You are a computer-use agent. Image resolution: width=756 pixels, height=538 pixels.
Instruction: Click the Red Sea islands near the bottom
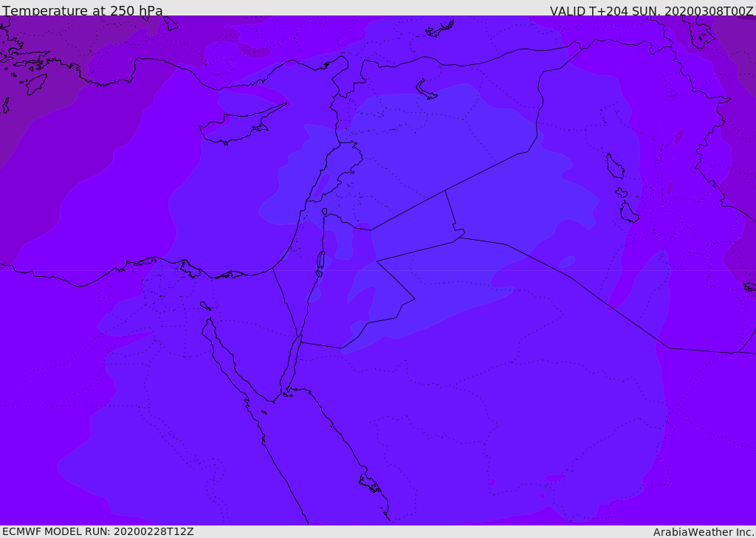point(369,484)
